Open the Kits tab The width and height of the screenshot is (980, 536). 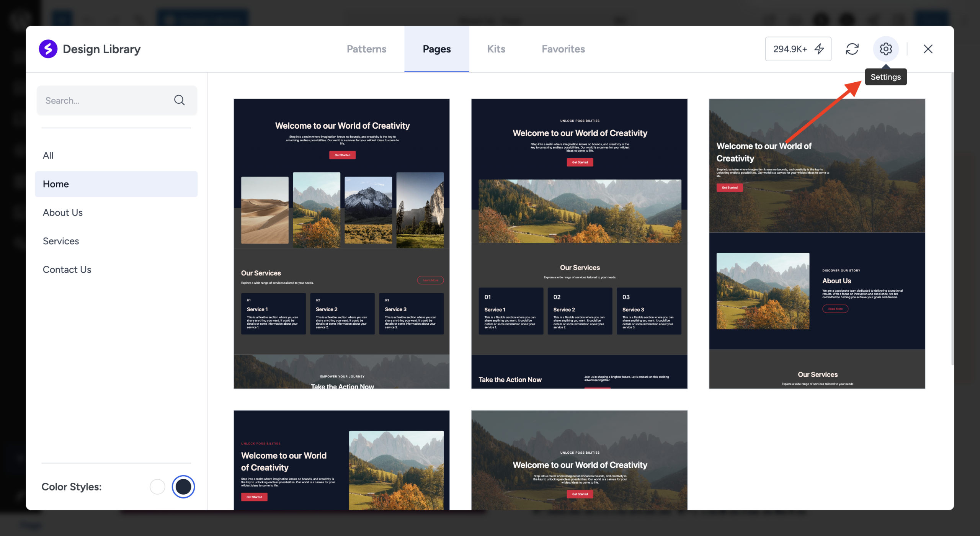tap(496, 49)
